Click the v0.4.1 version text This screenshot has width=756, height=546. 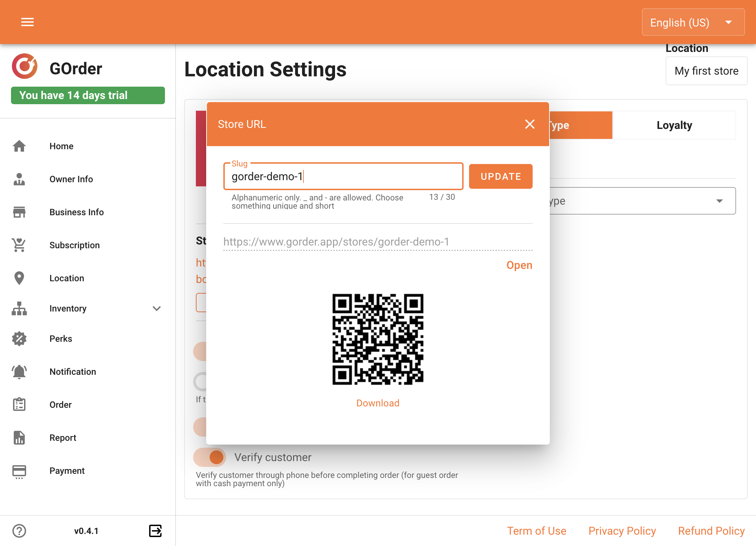point(86,531)
